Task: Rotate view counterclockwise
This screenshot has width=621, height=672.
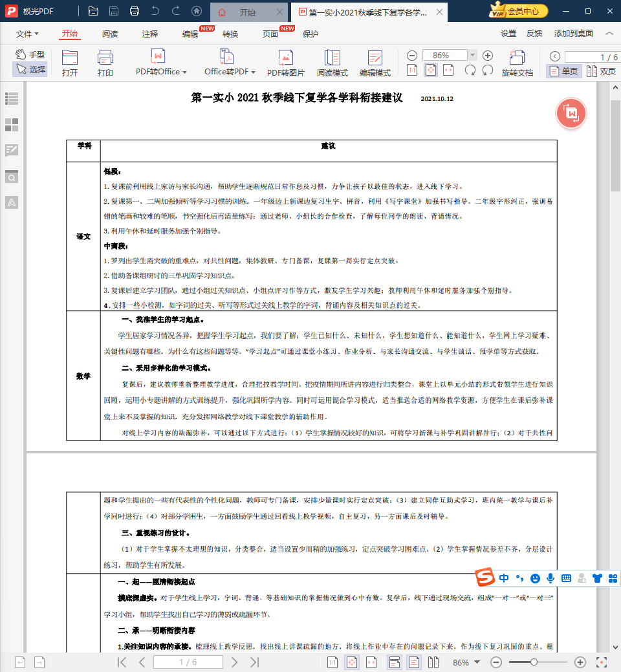Action: [488, 70]
